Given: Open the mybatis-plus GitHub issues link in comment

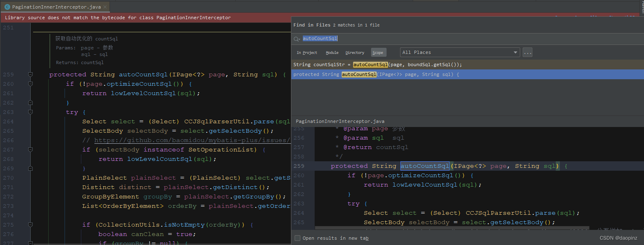Looking at the screenshot, I should 192,140.
